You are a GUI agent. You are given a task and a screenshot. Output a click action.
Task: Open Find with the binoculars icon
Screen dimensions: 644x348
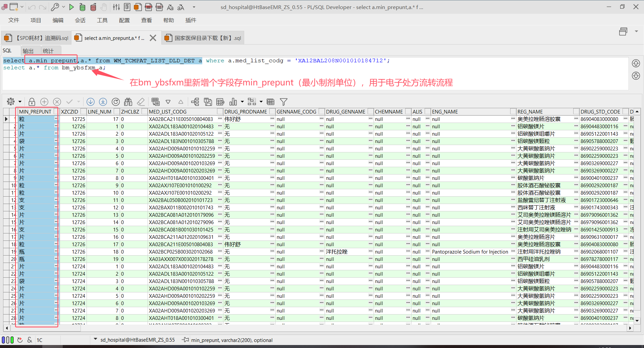[x=128, y=102]
